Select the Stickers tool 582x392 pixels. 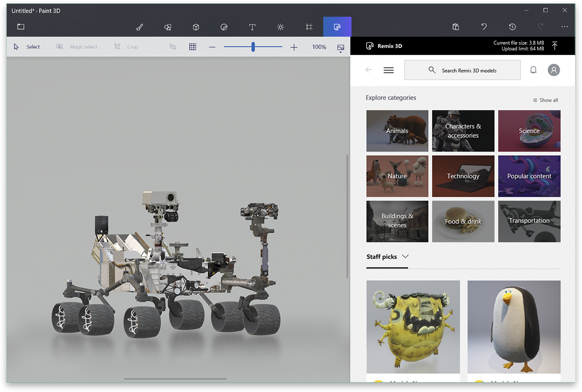(x=224, y=27)
